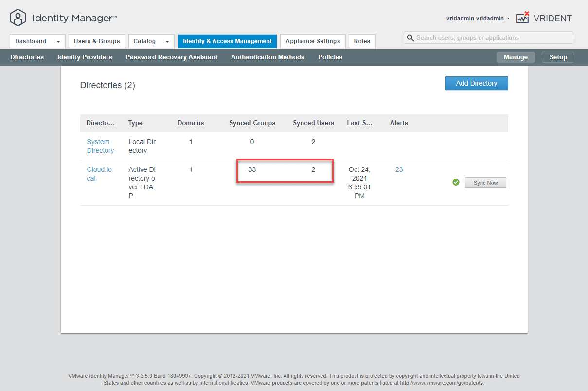
Task: Select Identity & Access Management tab
Action: click(x=228, y=41)
